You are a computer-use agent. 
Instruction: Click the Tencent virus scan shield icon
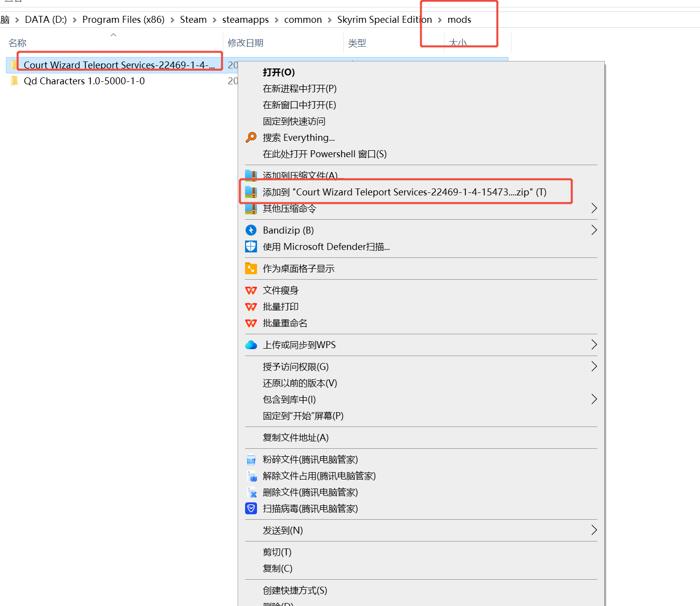click(x=251, y=508)
